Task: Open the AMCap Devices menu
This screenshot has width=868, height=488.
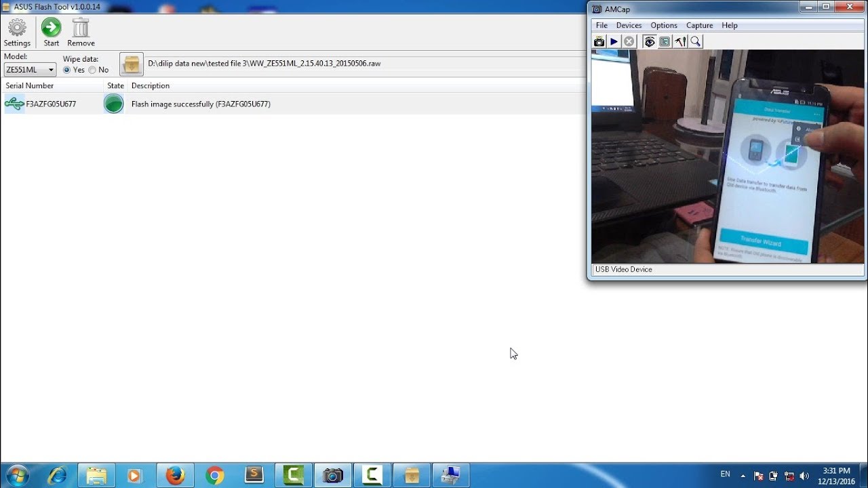Action: 629,25
